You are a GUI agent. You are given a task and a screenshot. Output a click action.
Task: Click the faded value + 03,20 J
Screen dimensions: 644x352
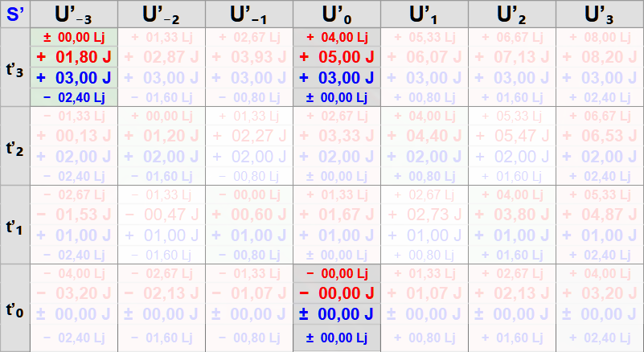coord(600,293)
